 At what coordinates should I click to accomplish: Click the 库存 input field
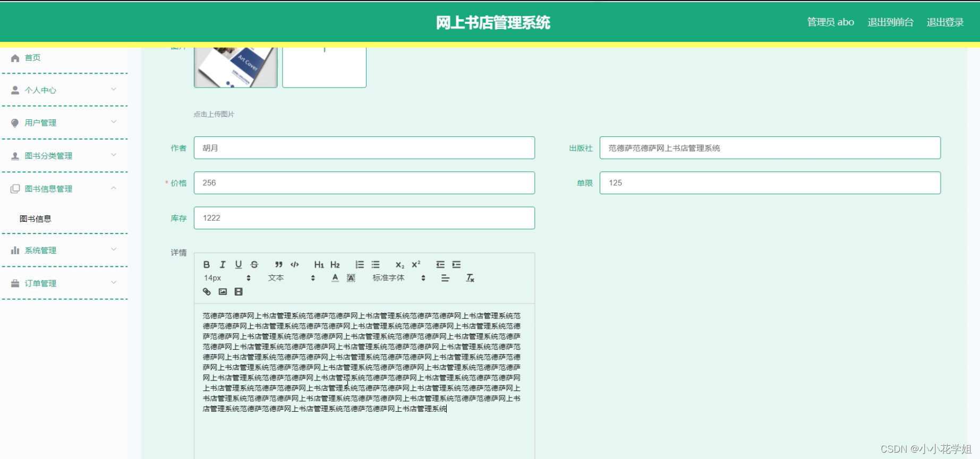(x=364, y=218)
